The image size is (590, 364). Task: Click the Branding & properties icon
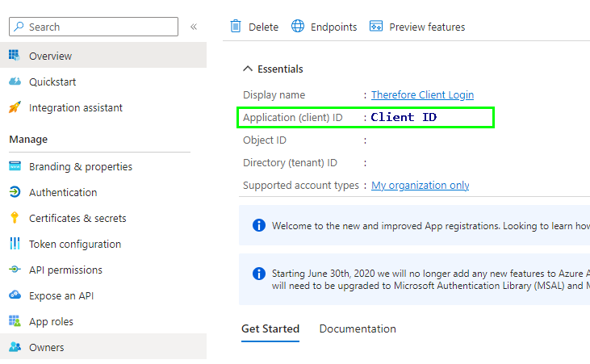click(x=15, y=166)
